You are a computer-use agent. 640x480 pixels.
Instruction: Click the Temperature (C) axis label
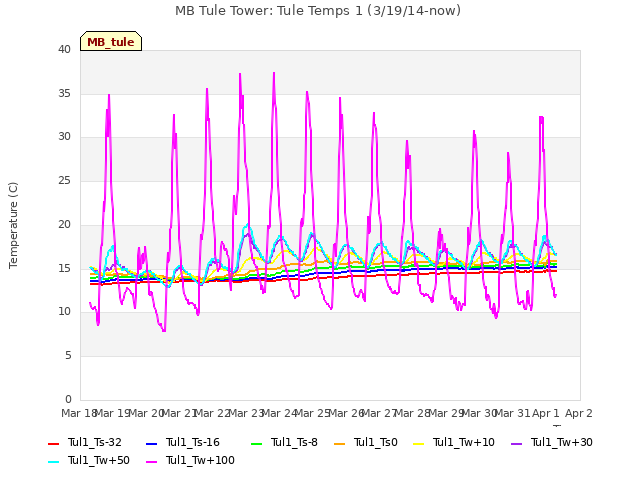pyautogui.click(x=13, y=225)
